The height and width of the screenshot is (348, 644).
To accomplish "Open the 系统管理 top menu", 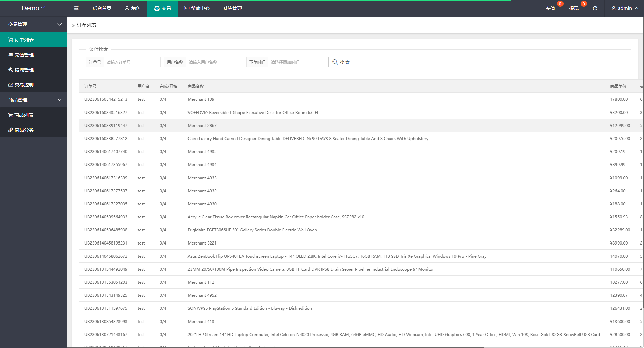I will tap(232, 8).
